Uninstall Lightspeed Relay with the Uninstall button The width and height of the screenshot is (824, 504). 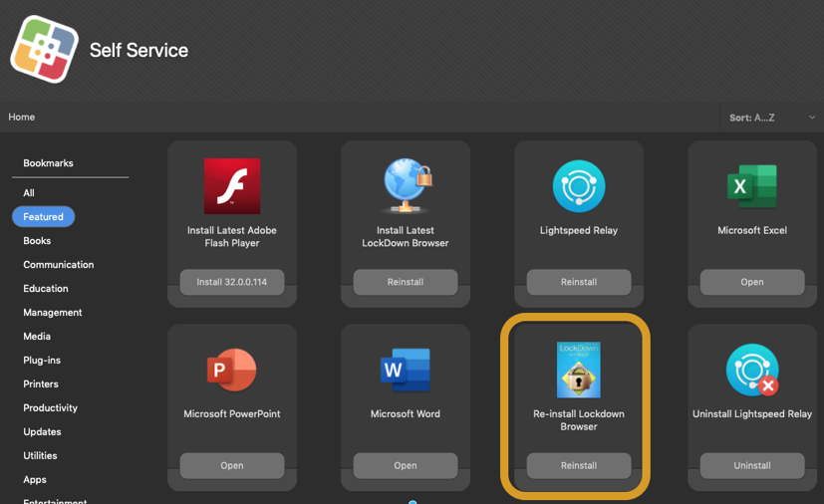click(752, 465)
